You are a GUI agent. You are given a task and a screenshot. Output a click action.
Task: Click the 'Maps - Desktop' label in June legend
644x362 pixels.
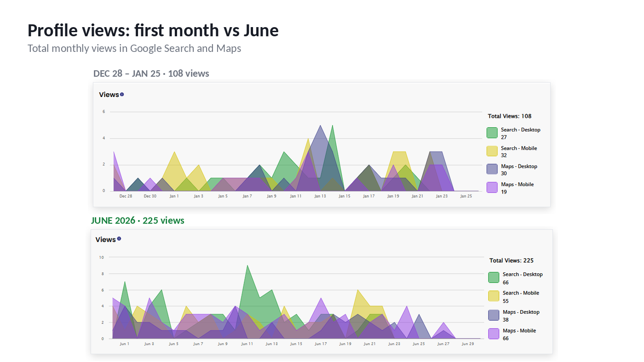tap(521, 312)
